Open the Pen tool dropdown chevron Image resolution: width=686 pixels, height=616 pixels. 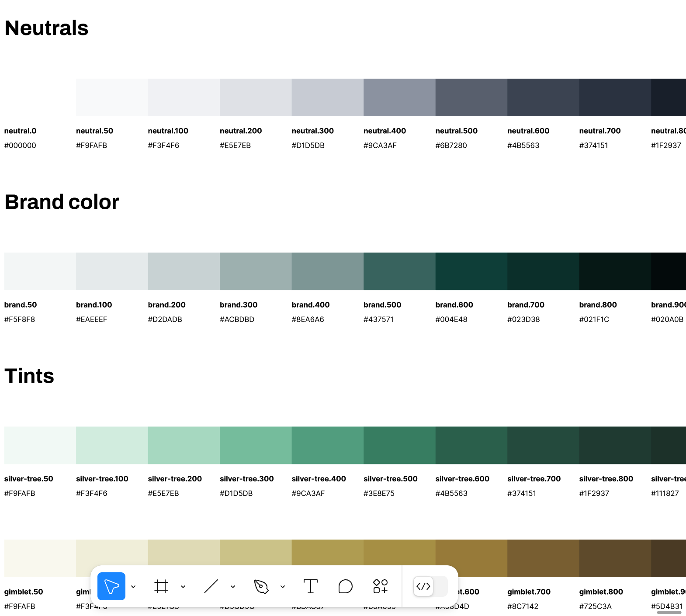[x=283, y=587]
